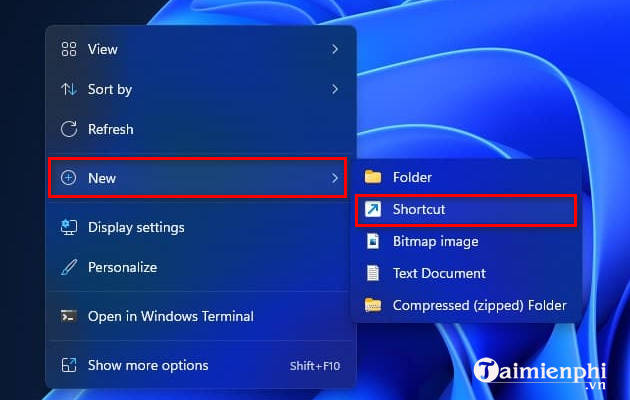Click the plus-circle icon beside New
Viewport: 630px width, 400px height.
[69, 178]
